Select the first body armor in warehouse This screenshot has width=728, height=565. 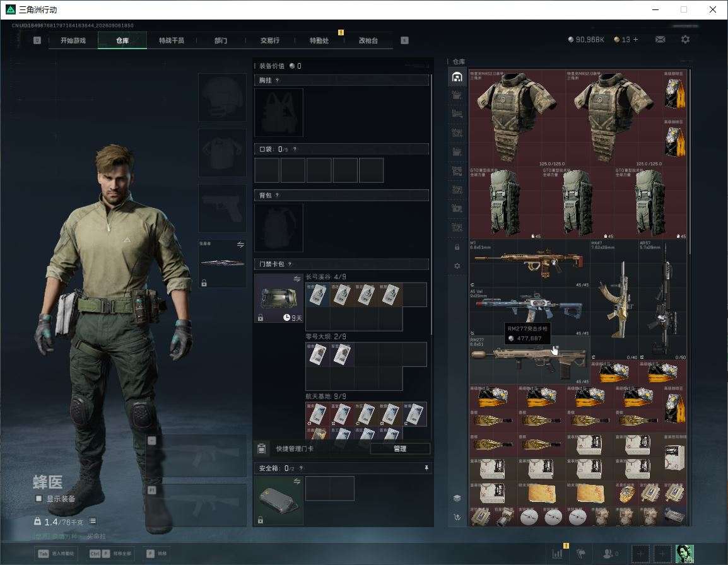click(517, 118)
